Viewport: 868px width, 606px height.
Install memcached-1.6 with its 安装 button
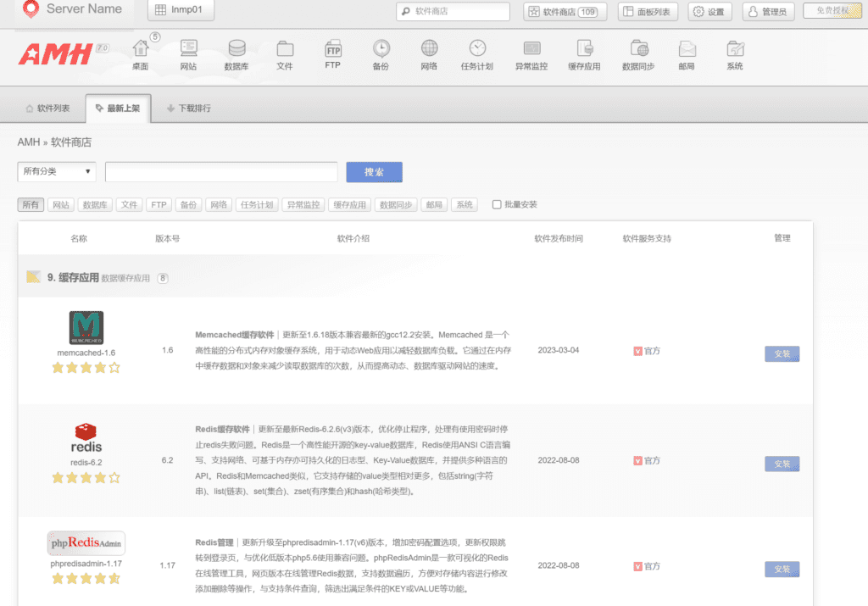tap(782, 353)
